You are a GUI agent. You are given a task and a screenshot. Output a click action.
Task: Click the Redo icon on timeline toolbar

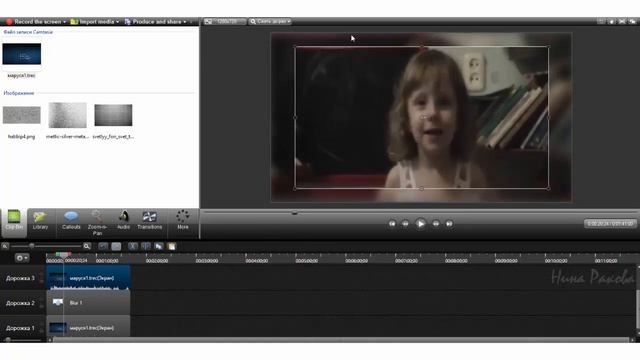coord(116,246)
